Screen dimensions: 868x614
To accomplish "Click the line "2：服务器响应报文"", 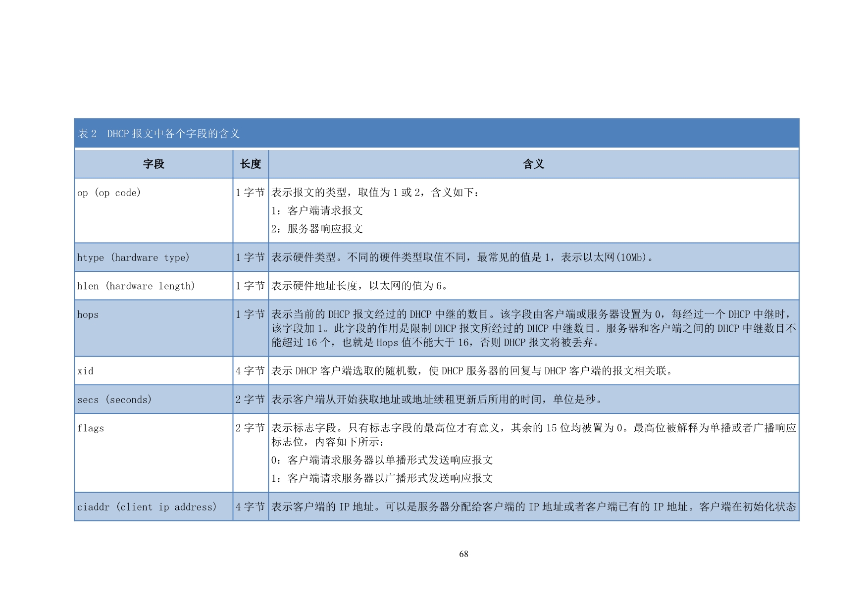I will [317, 229].
